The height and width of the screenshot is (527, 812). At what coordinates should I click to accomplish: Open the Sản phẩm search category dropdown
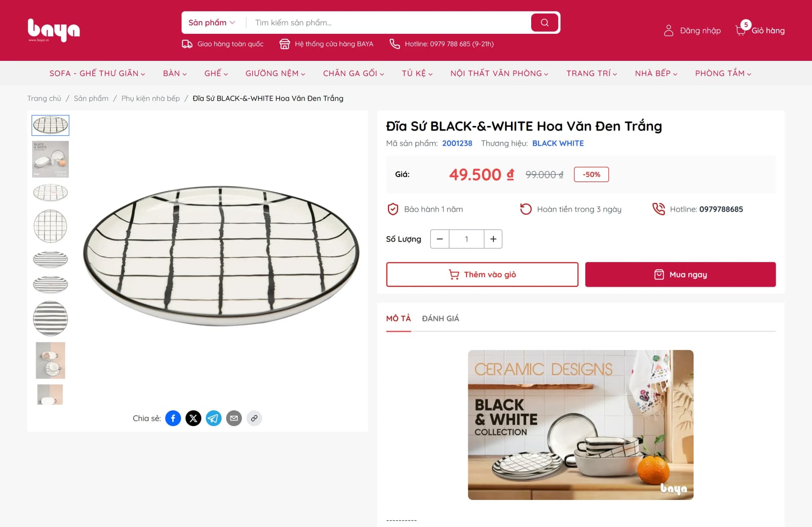(211, 23)
